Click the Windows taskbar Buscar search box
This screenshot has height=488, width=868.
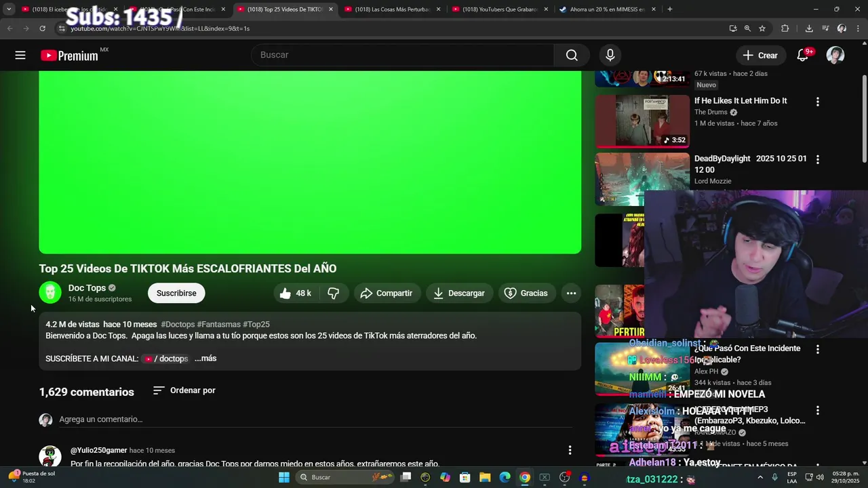tap(346, 477)
